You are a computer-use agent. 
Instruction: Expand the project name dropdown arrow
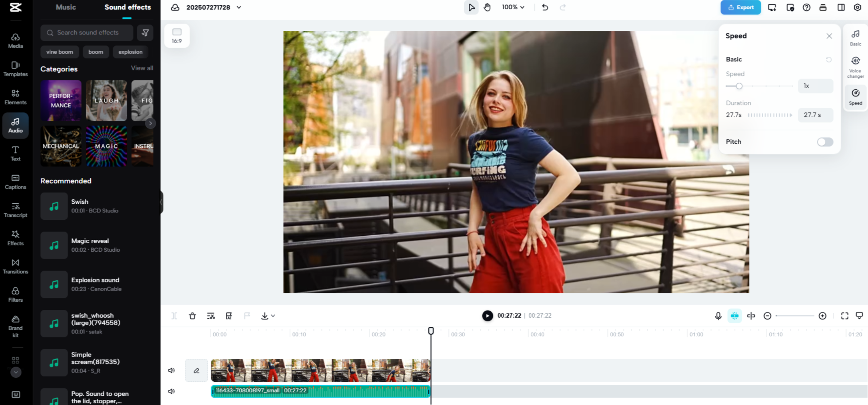coord(239,7)
